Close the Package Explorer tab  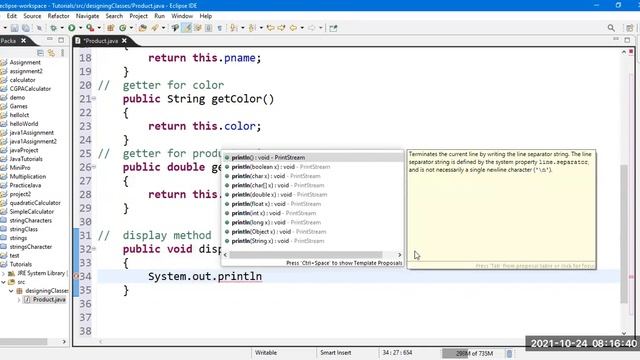click(x=24, y=40)
